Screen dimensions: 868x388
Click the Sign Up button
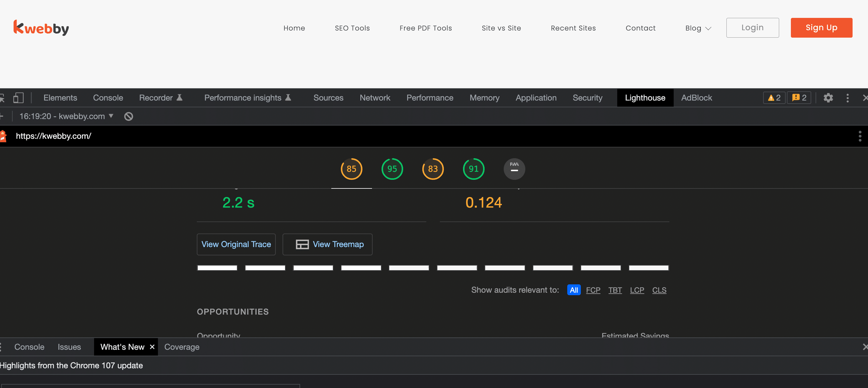pyautogui.click(x=821, y=28)
